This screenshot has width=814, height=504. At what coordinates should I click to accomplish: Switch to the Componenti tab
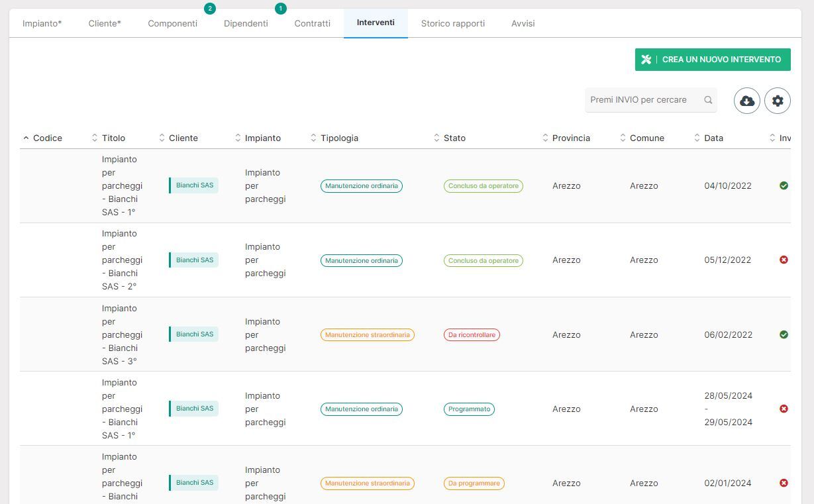coord(172,24)
